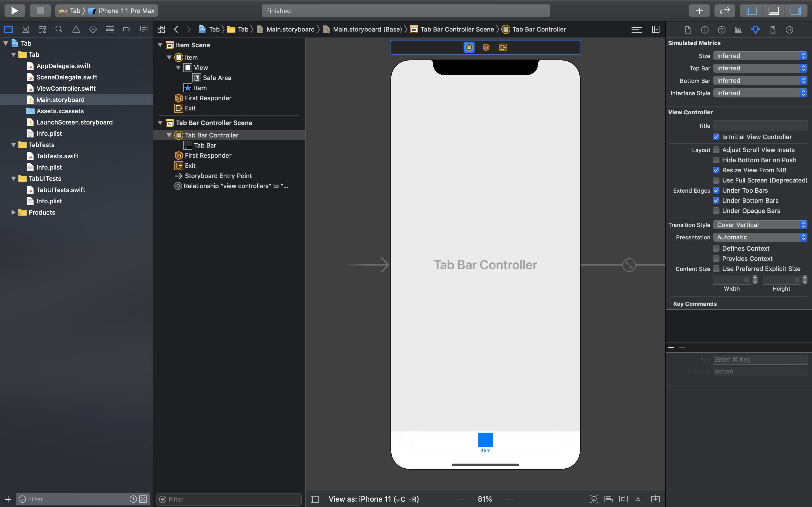The height and width of the screenshot is (507, 812).
Task: Select Tab Bar in document outline
Action: click(x=205, y=145)
